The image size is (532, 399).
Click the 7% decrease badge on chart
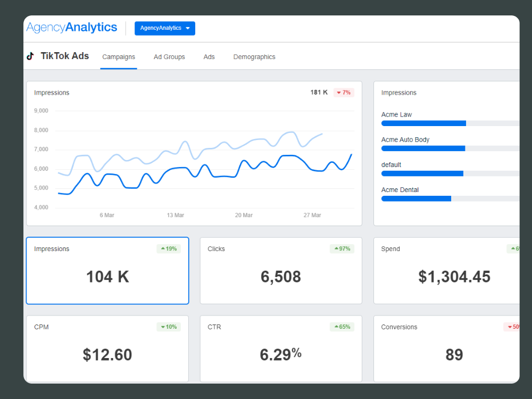tap(344, 93)
